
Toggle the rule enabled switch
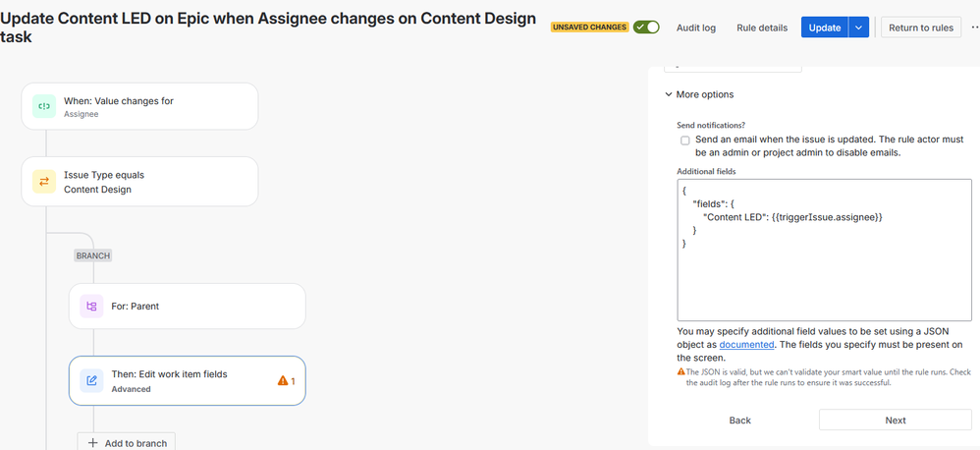tap(646, 28)
